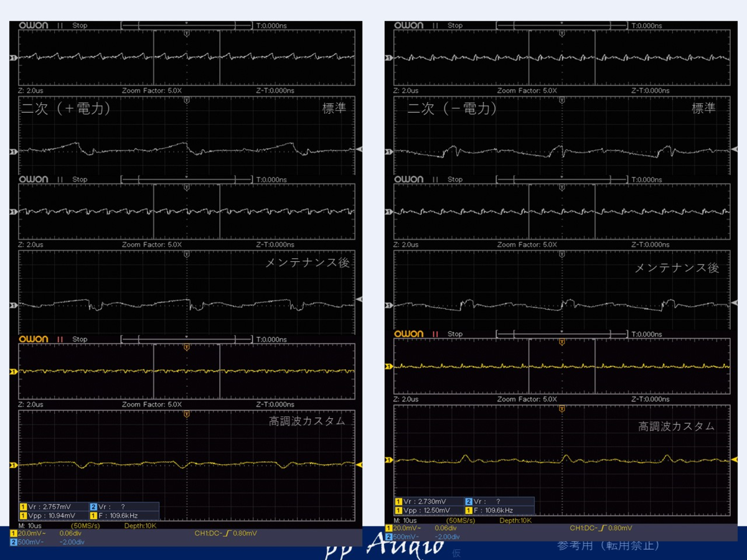The width and height of the screenshot is (747, 560).
Task: Click the yellow channel 1 marker beside the +電力 高調波カスタム waveform
Action: [13, 465]
